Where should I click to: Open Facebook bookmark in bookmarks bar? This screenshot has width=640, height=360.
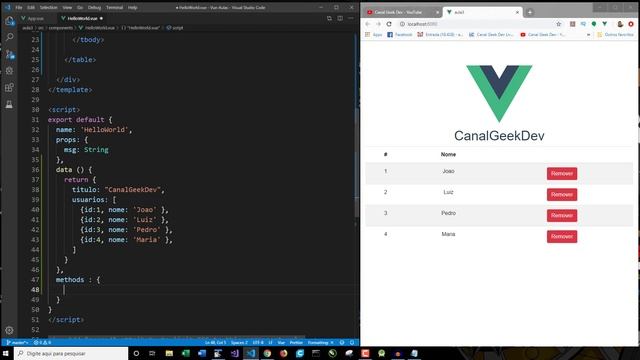[400, 35]
